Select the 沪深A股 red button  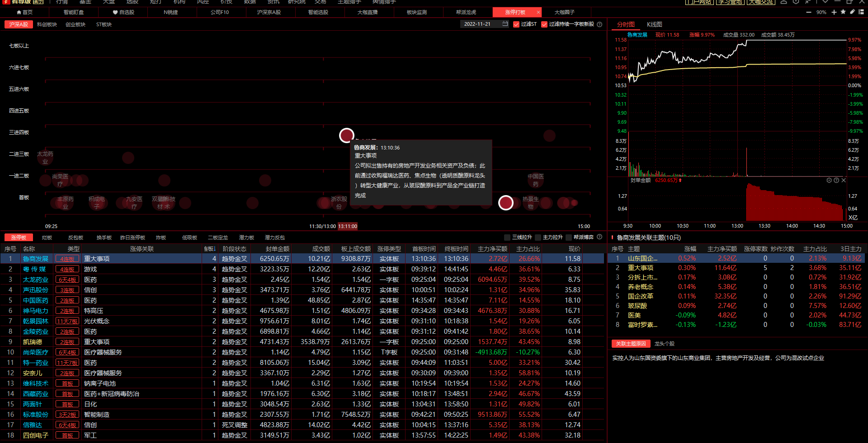click(19, 24)
